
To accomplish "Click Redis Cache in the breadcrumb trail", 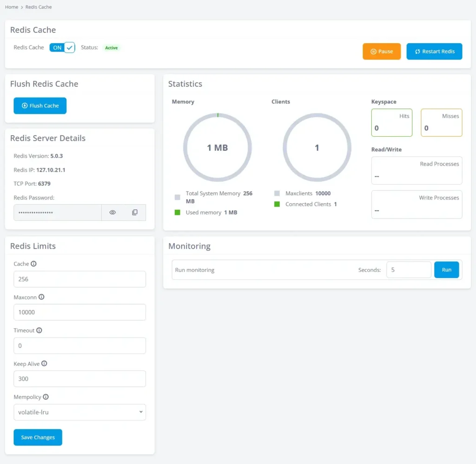I will pos(38,7).
